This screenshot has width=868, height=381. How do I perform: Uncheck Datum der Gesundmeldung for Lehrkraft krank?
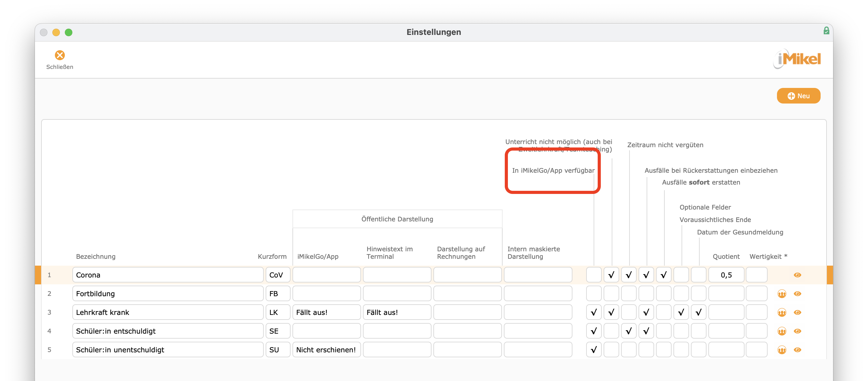click(698, 312)
